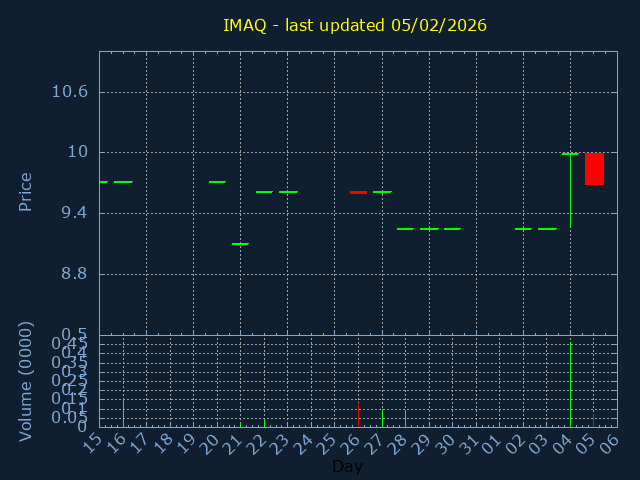Click the green price dash on day 23

288,192
